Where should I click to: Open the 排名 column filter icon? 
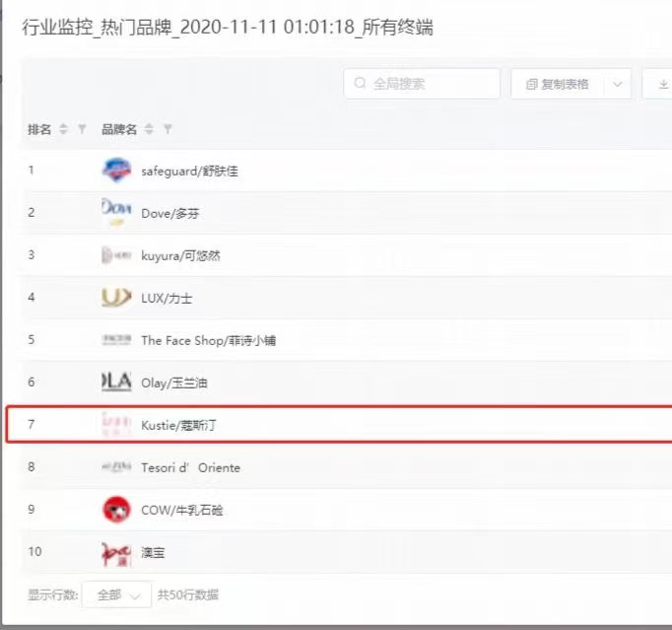click(82, 129)
